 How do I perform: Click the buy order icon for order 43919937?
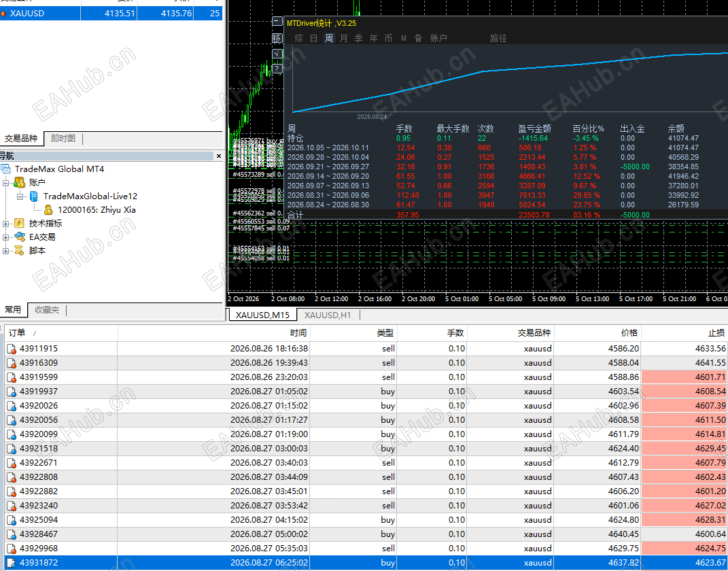point(12,392)
